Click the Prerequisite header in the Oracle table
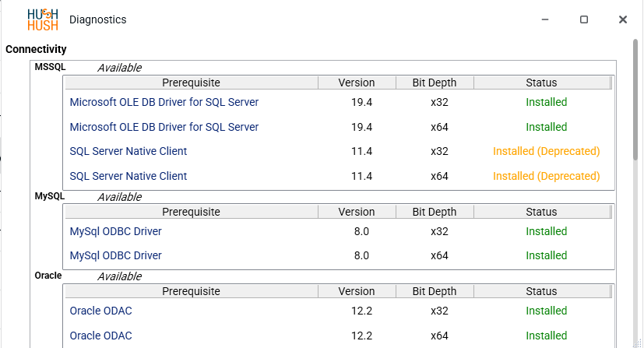 click(x=191, y=291)
